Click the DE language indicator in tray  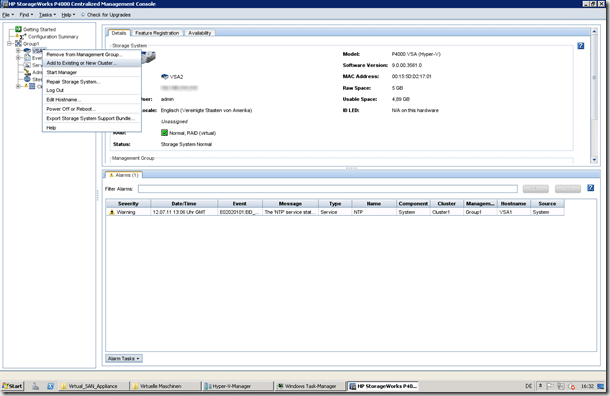(528, 386)
